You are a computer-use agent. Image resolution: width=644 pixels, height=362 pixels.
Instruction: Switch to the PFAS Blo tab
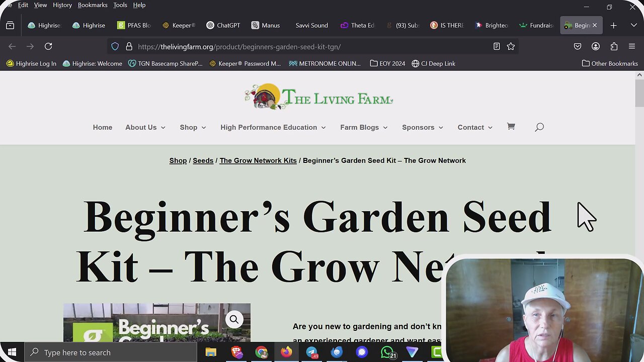(134, 25)
